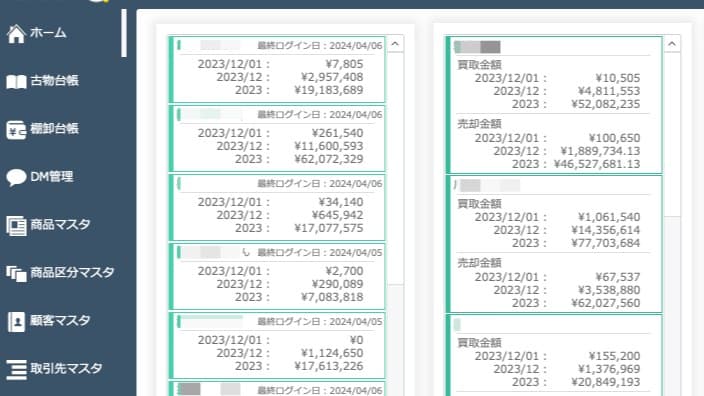The width and height of the screenshot is (704, 396).
Task: Click the Home house icon
Action: [x=16, y=34]
